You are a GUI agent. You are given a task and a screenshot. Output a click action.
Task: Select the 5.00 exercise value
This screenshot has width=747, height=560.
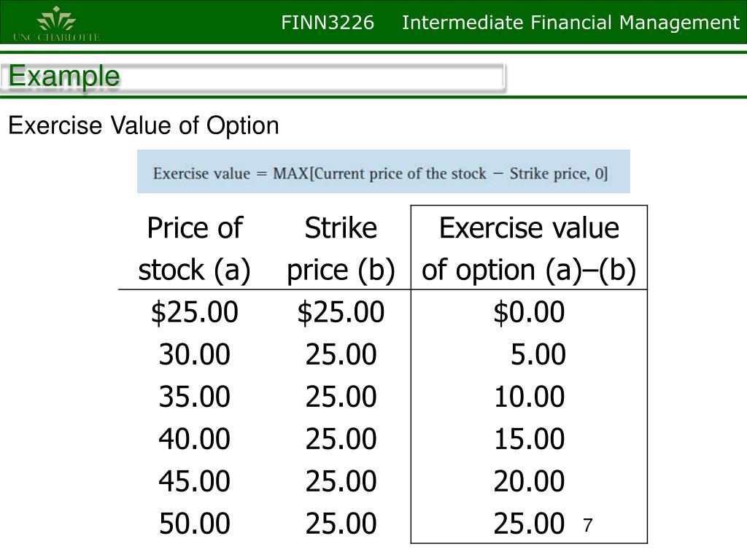538,354
